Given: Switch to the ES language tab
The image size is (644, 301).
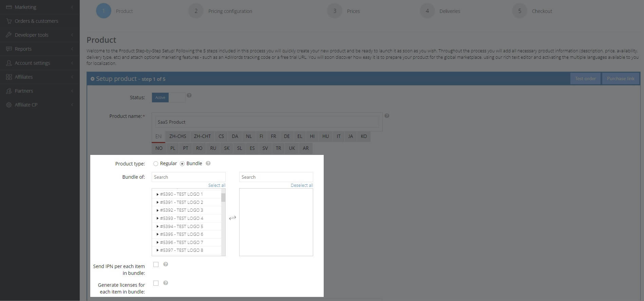Looking at the screenshot, I should 252,148.
